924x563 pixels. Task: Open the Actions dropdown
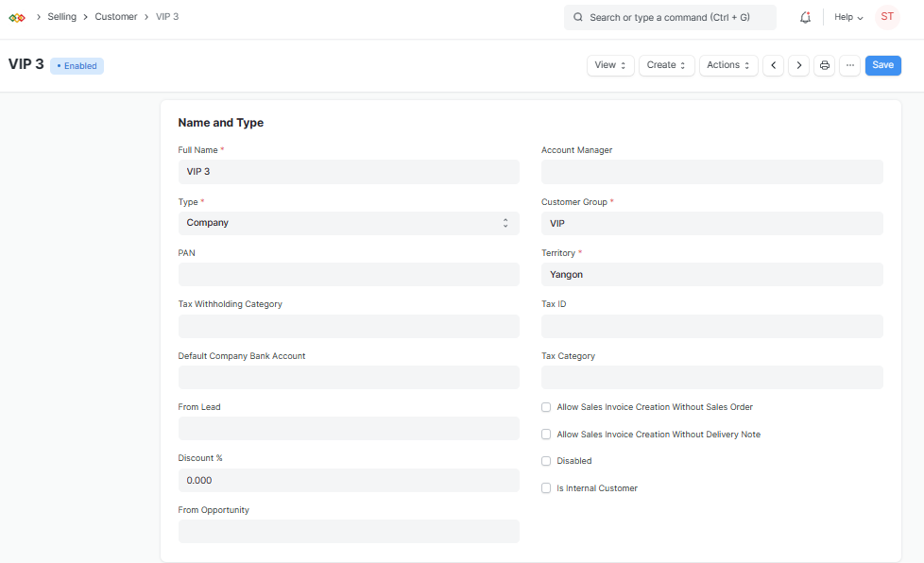[x=727, y=65]
